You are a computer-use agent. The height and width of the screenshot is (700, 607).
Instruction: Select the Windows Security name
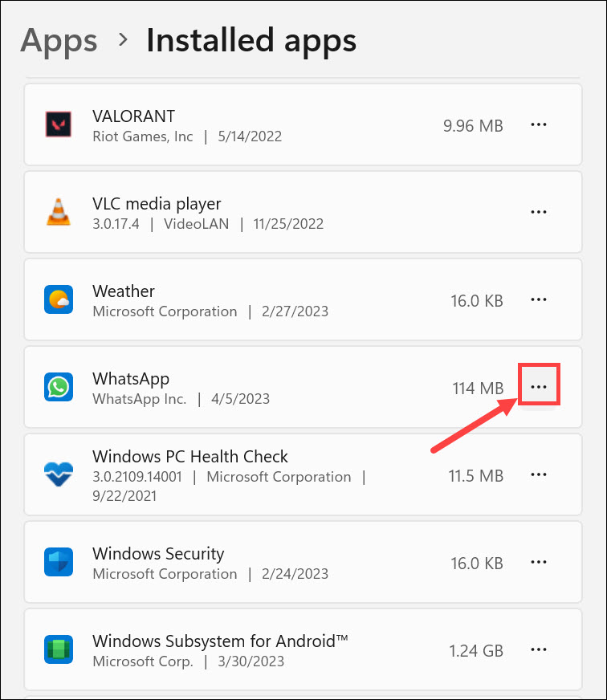tap(158, 554)
